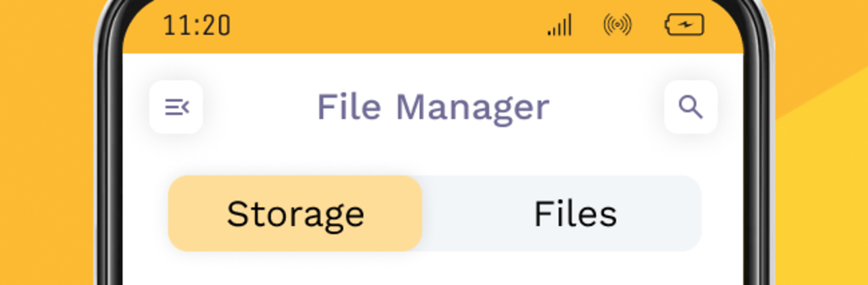This screenshot has width=868, height=285.
Task: Open the collapse menu icon
Action: [x=176, y=107]
